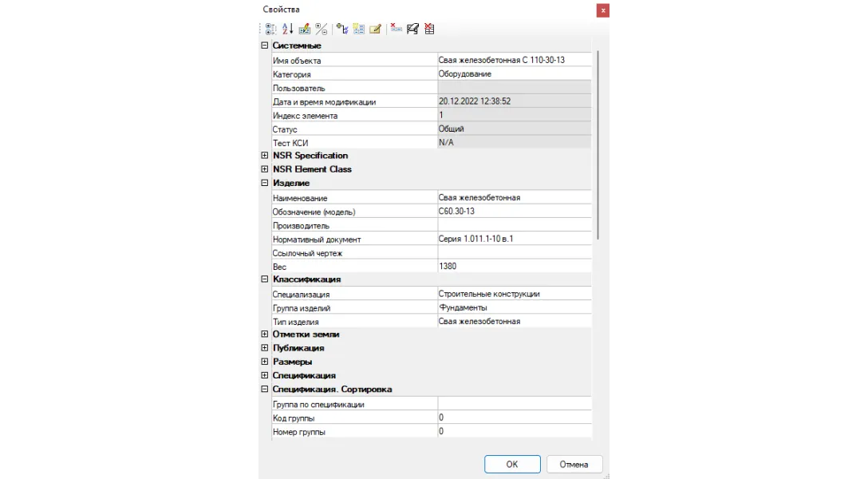
Task: Collapse the Классификация section
Action: click(265, 279)
